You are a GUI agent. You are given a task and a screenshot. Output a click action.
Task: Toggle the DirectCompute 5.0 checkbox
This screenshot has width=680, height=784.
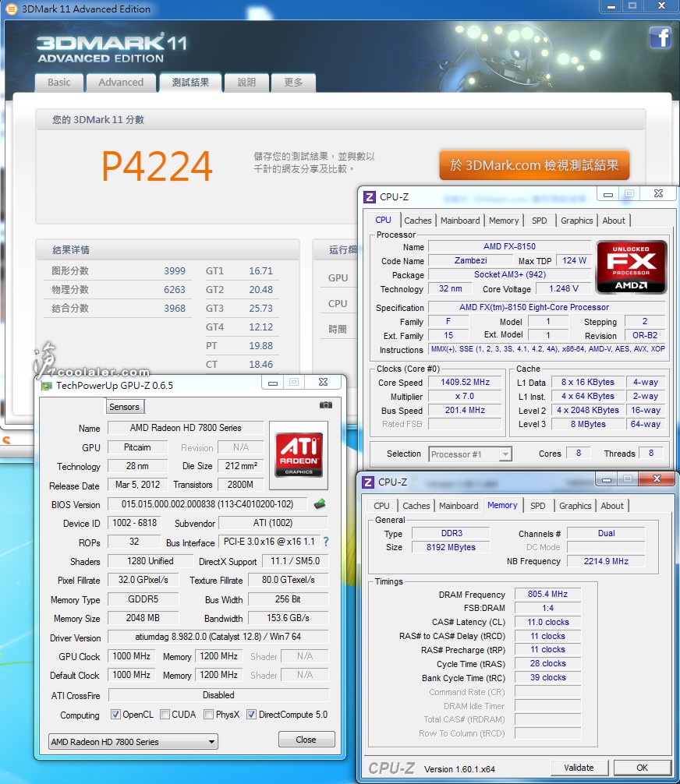(x=252, y=715)
